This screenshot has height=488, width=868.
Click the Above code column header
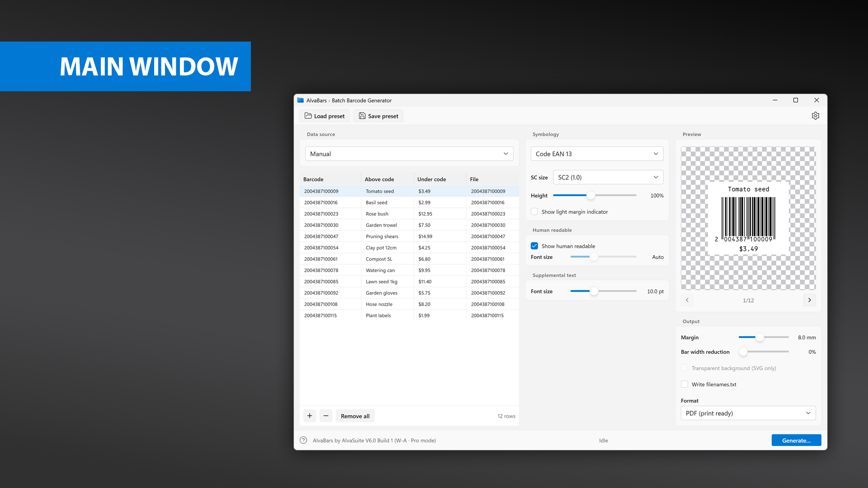[387, 179]
